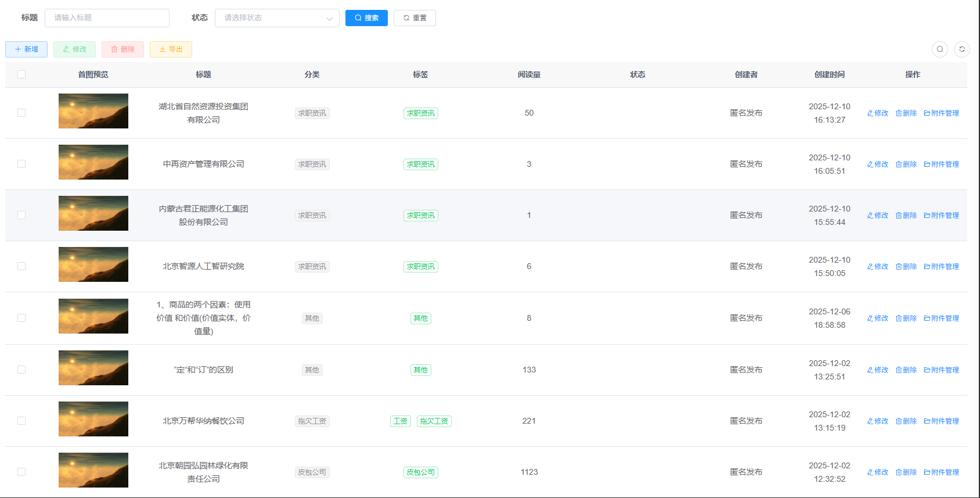Click the green 拖欠工资 tag

tap(434, 421)
